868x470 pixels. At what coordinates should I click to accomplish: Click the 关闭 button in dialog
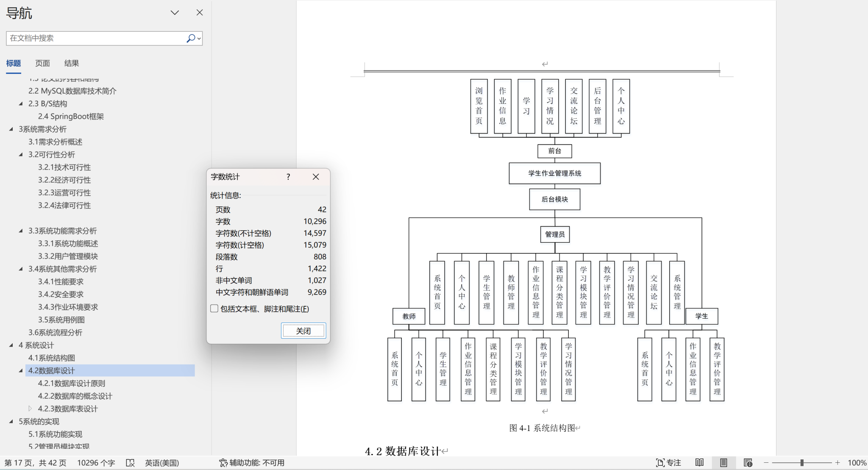pyautogui.click(x=303, y=331)
